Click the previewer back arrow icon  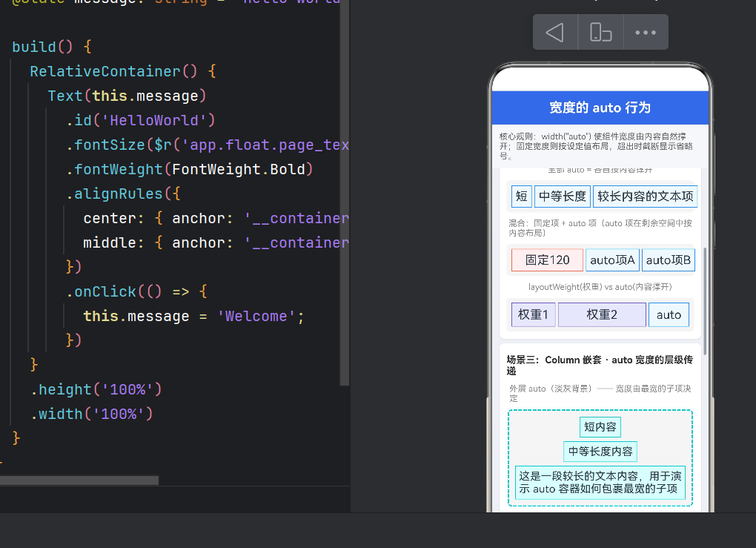tap(555, 33)
